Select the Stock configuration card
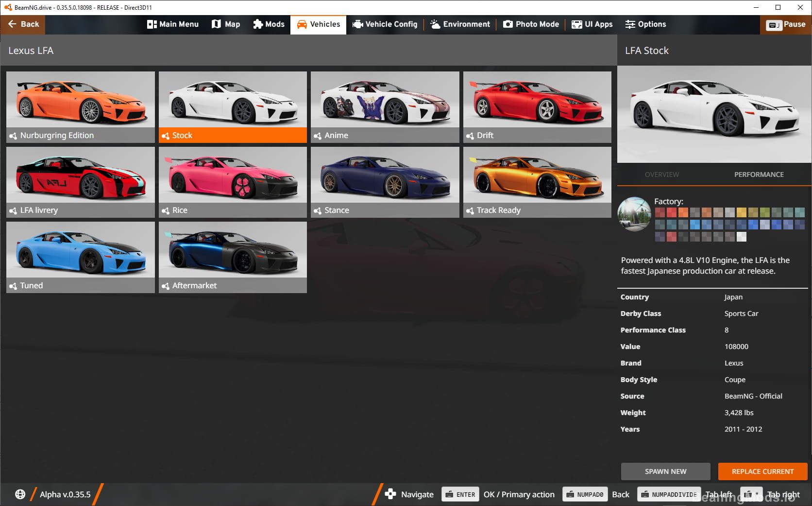 [x=233, y=107]
